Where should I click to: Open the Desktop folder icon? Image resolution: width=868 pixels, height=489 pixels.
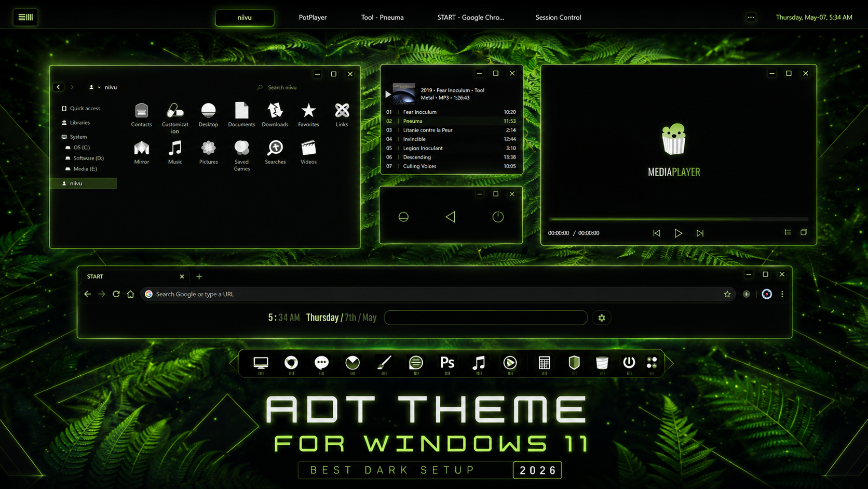208,115
